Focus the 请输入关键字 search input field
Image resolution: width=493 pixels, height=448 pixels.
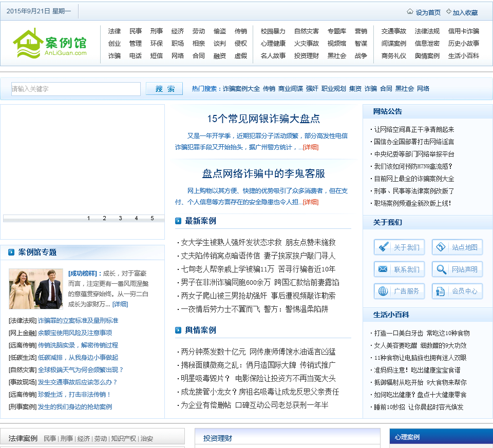pos(76,89)
